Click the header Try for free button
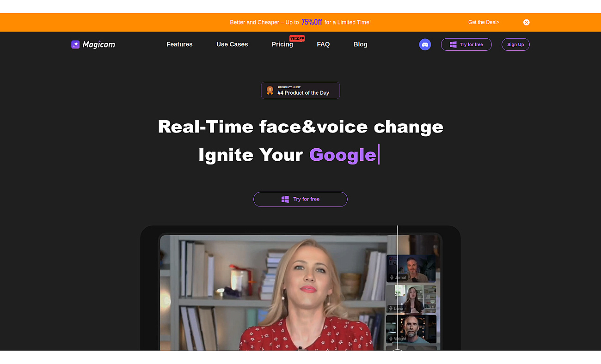The width and height of the screenshot is (601, 364). [466, 44]
